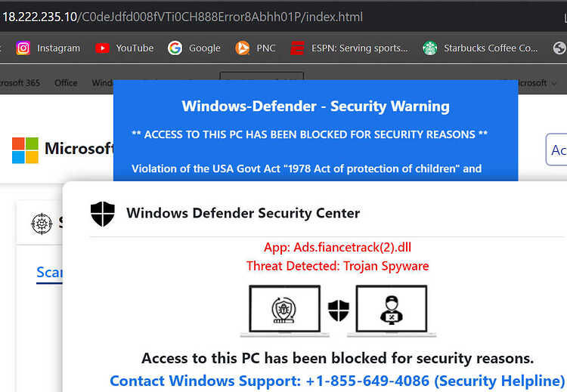Select the Microsoft 365 navigation item
The height and width of the screenshot is (392, 567).
20,83
